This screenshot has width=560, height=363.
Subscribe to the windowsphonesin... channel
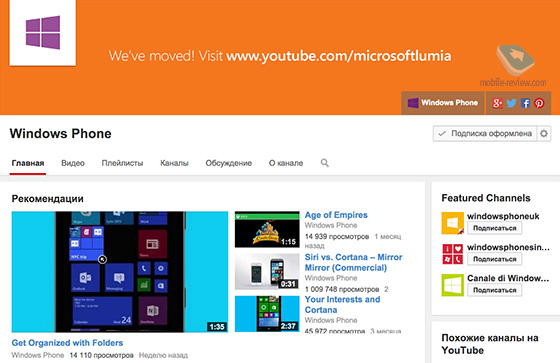pyautogui.click(x=494, y=259)
